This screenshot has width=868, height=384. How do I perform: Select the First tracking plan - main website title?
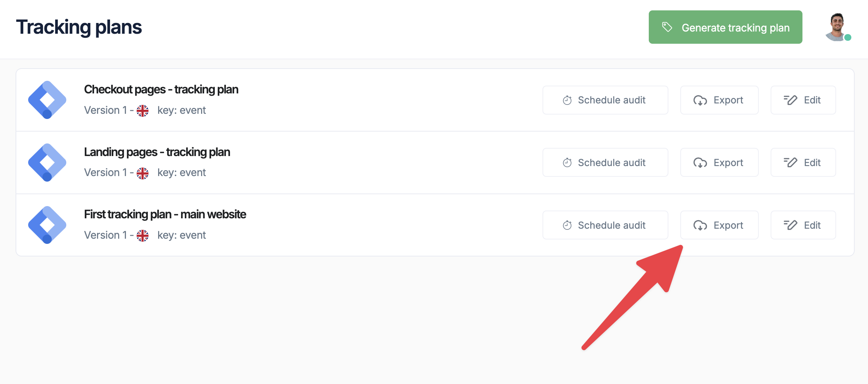(x=165, y=214)
